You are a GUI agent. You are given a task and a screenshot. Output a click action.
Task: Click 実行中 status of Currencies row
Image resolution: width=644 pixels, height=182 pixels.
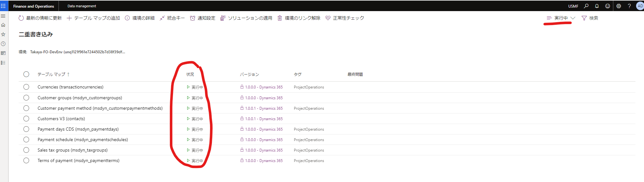click(195, 87)
